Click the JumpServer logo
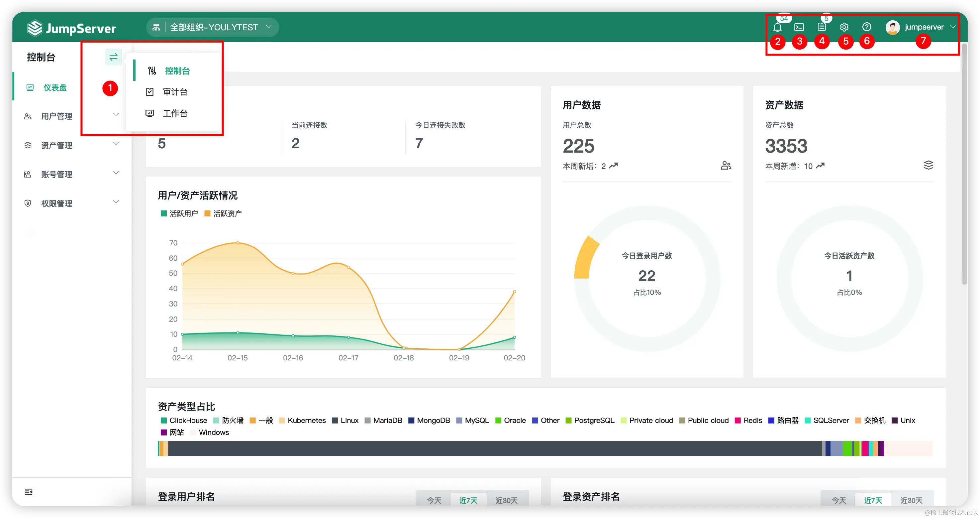The width and height of the screenshot is (980, 518). tap(71, 28)
